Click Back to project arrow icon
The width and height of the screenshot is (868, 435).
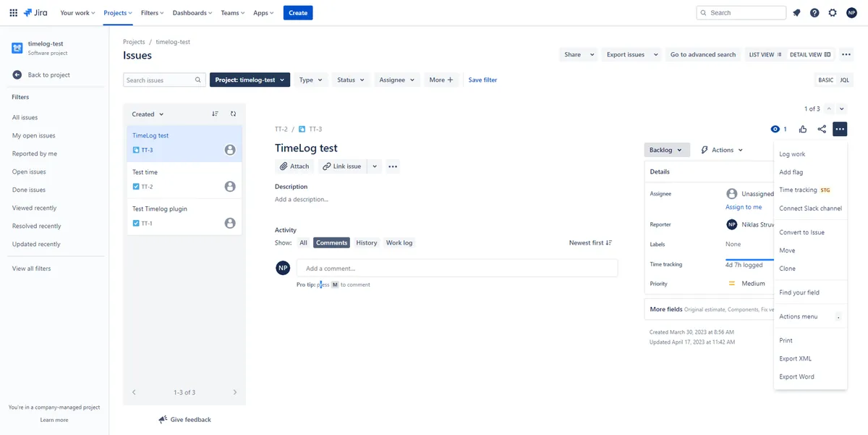[17, 75]
